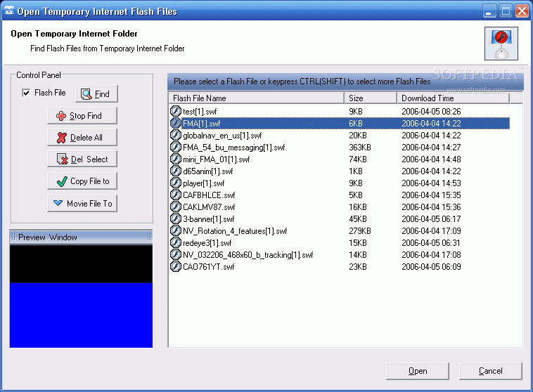Click the flash icon beside FMA[1].swf
This screenshot has width=533, height=392.
coord(175,123)
